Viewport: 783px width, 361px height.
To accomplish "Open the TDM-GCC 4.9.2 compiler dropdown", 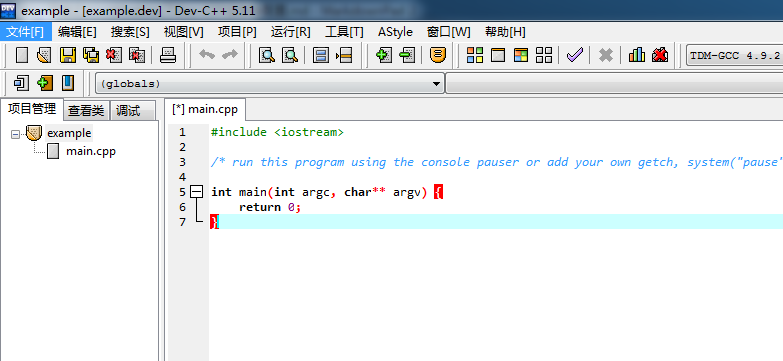I will click(x=735, y=55).
